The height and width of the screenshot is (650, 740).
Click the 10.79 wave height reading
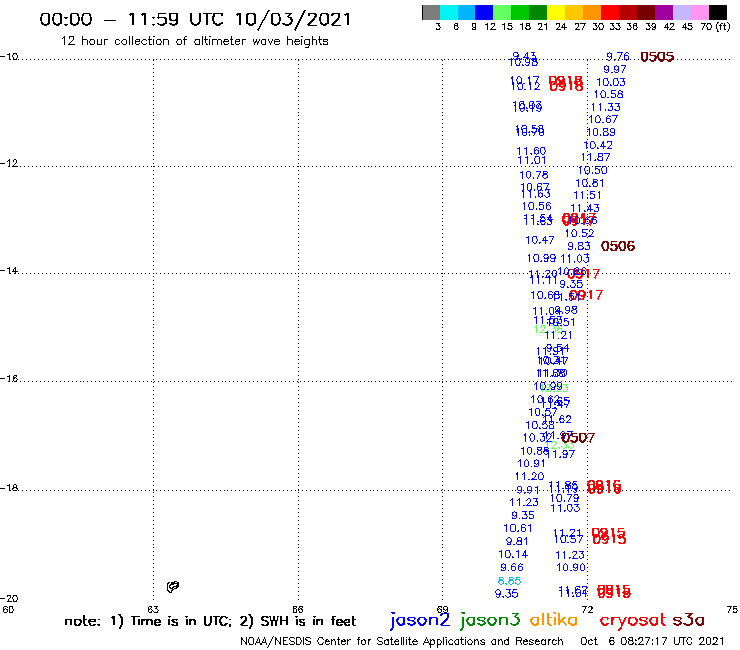[x=564, y=498]
